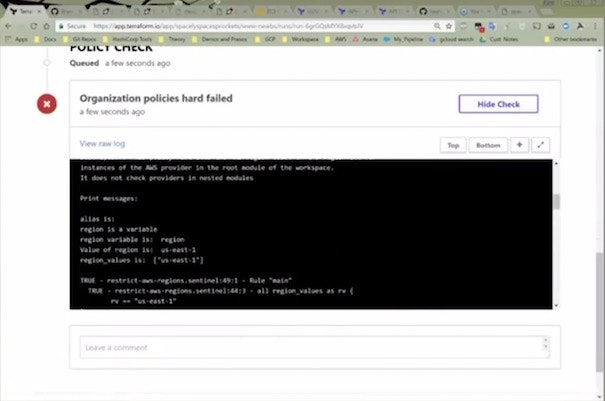Open the Apps bookmarks shortcut
Screen dimensions: 605x401
[x=17, y=39]
